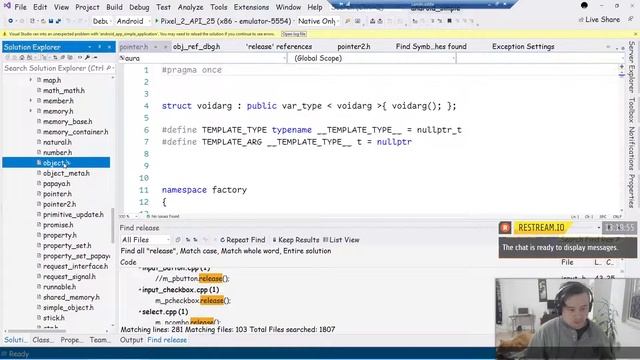The height and width of the screenshot is (360, 640).
Task: Select shared_memory.h in Solution Explorer
Action: (x=71, y=297)
